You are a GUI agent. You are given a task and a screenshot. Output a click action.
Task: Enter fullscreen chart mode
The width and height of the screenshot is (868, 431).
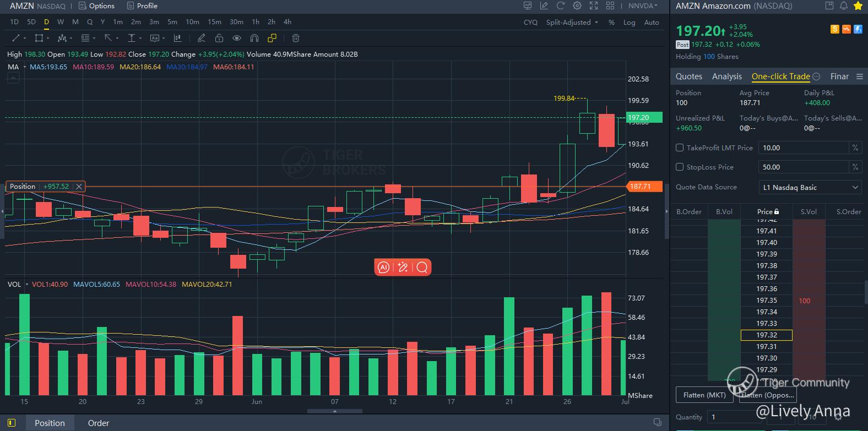pos(594,6)
